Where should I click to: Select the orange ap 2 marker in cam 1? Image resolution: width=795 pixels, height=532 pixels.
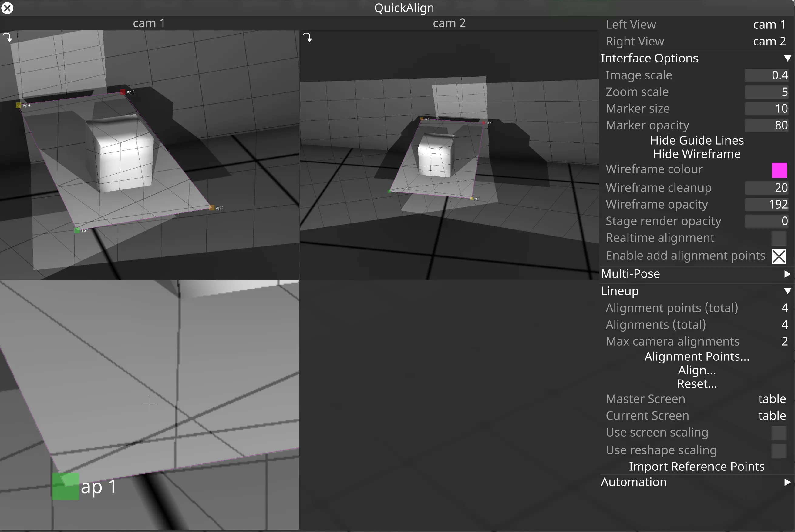(x=211, y=208)
